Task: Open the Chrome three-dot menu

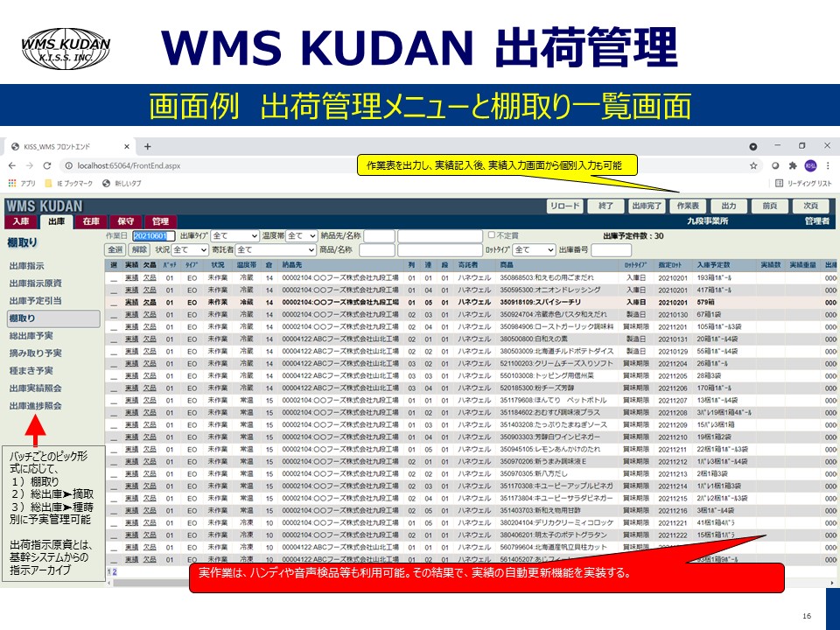Action: 829,165
